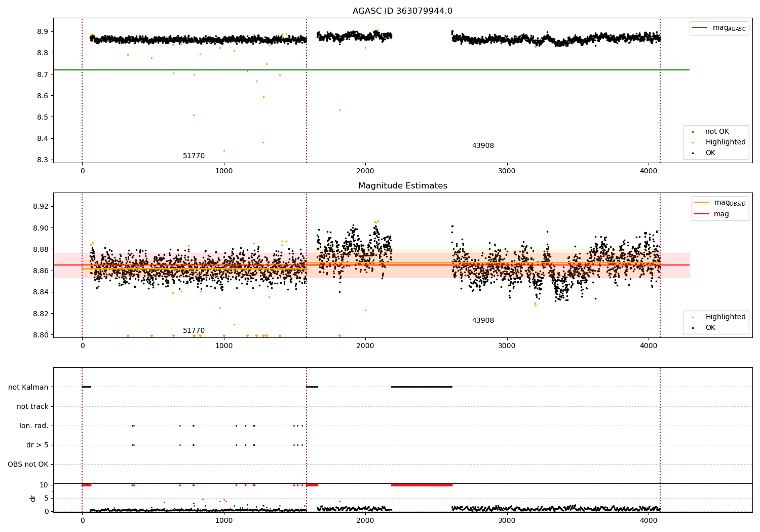Click the 'Ion. rad.' flag label
The height and width of the screenshot is (532, 760).
pos(34,426)
